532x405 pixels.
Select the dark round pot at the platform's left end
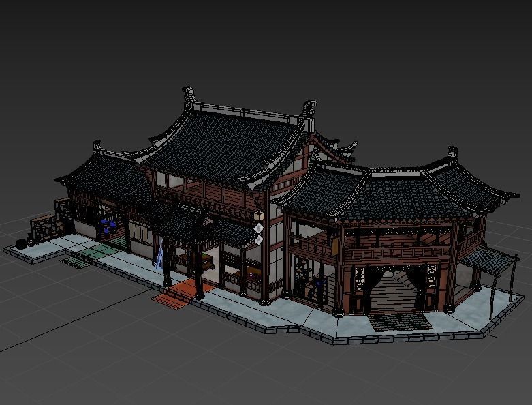(21, 244)
